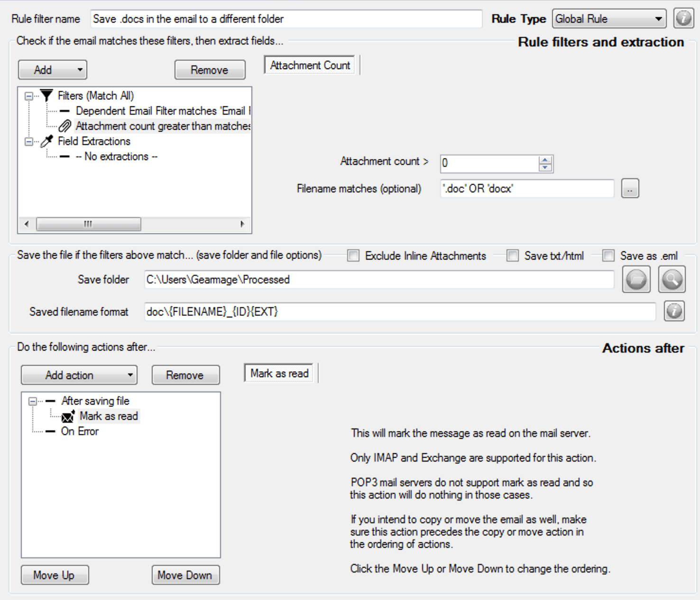Screen dimensions: 700x600
Task: Click the Move Down button
Action: tap(185, 575)
